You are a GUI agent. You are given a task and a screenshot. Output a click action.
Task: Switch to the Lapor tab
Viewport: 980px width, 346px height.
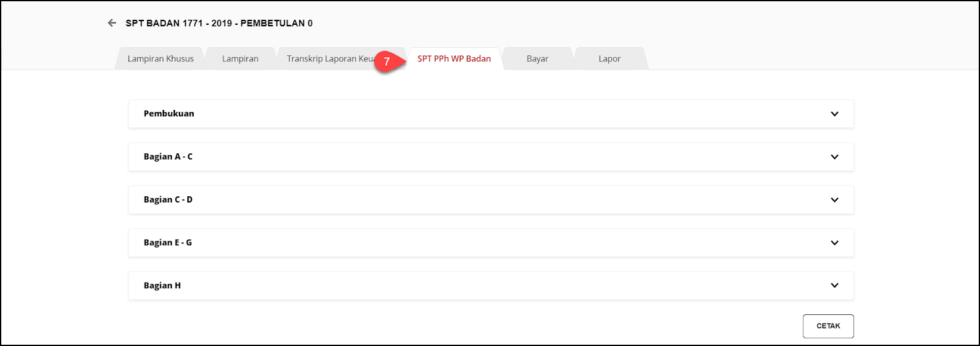[x=609, y=59]
